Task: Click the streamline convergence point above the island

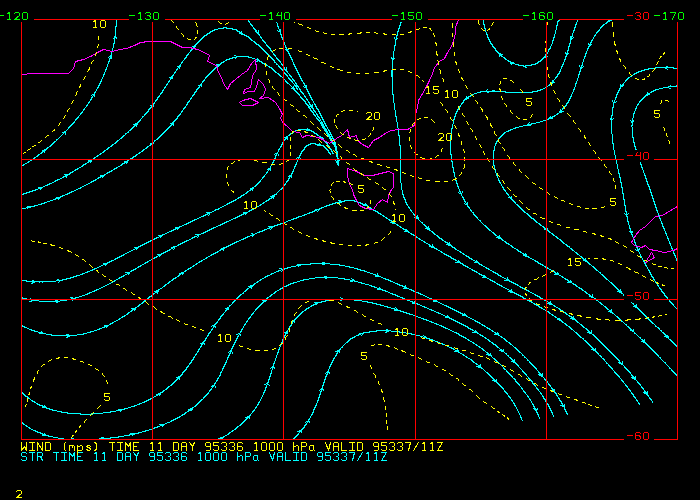Action: click(338, 155)
